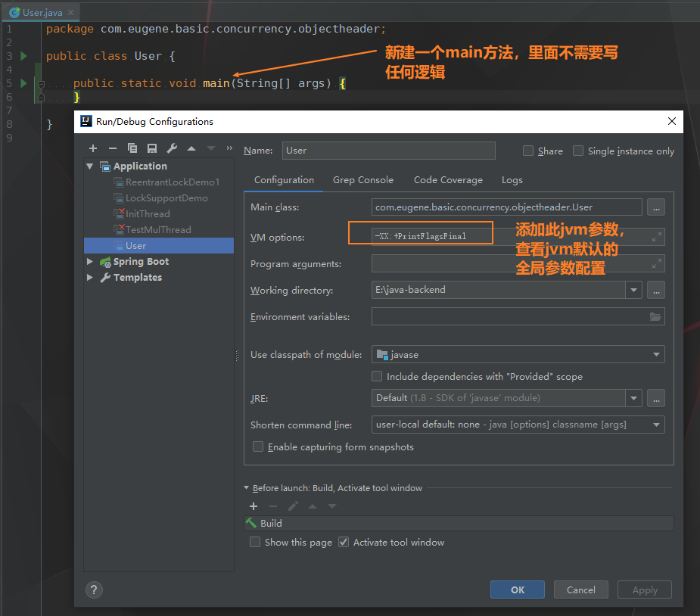Save configuration floppy disk icon
This screenshot has width=700, height=616.
(152, 148)
